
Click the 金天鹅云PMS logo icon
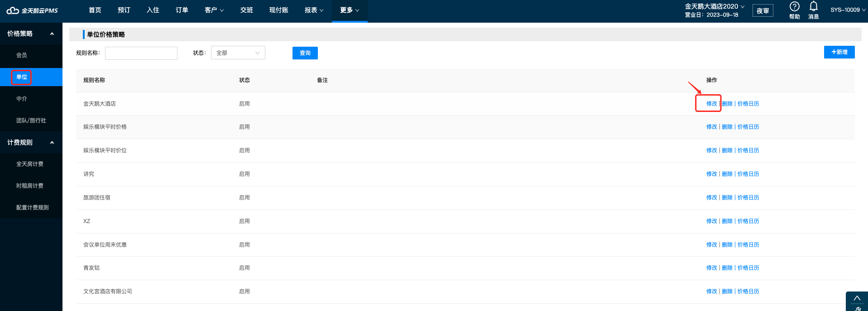(x=13, y=10)
